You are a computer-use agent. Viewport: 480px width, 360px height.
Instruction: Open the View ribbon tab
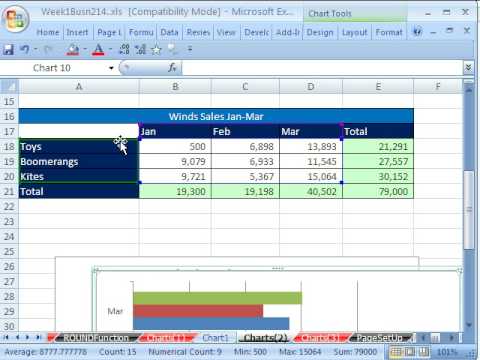click(x=226, y=32)
